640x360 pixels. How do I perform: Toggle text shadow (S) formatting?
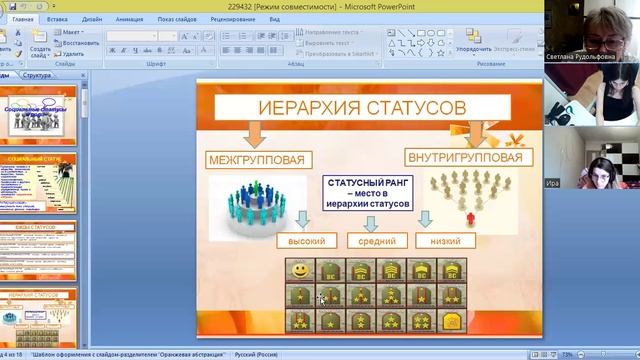159,51
